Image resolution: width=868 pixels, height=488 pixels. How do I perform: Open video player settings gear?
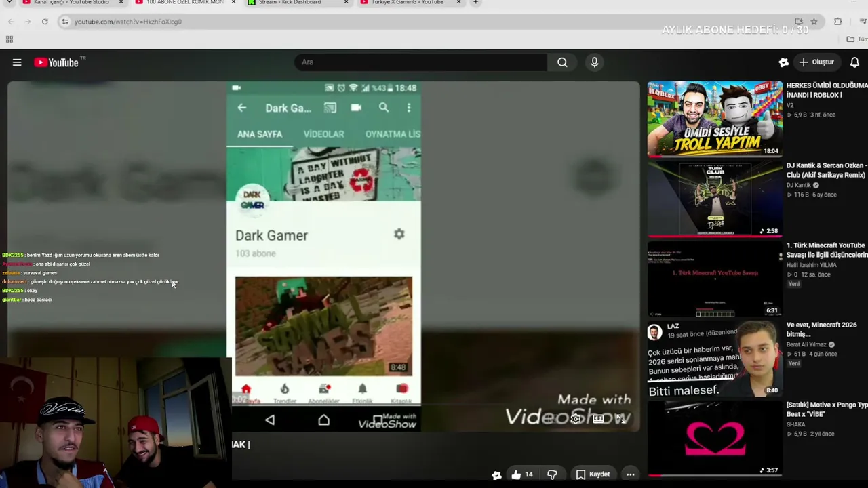click(x=576, y=419)
